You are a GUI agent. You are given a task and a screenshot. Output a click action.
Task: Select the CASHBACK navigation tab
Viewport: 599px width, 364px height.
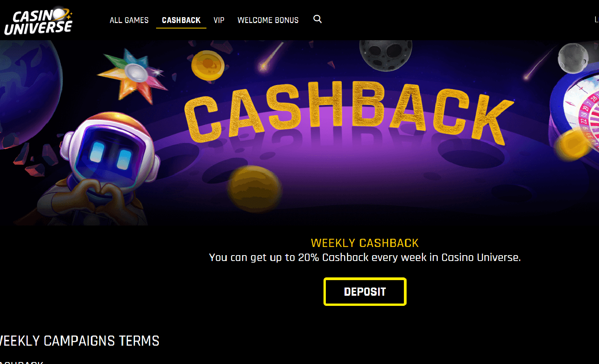pyautogui.click(x=181, y=20)
